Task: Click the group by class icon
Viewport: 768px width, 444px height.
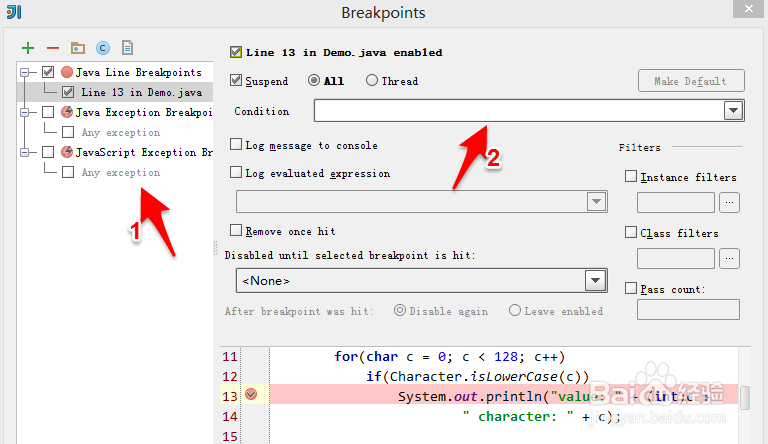Action: [103, 48]
